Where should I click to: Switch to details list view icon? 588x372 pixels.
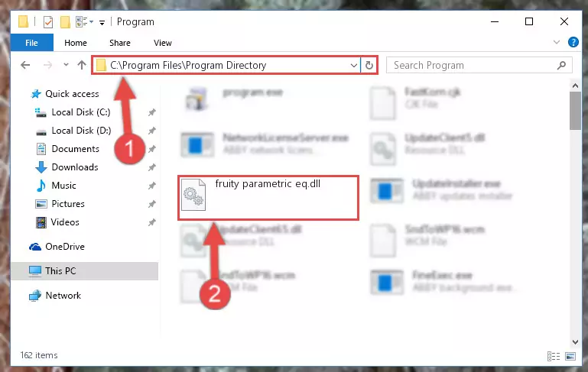pyautogui.click(x=554, y=356)
